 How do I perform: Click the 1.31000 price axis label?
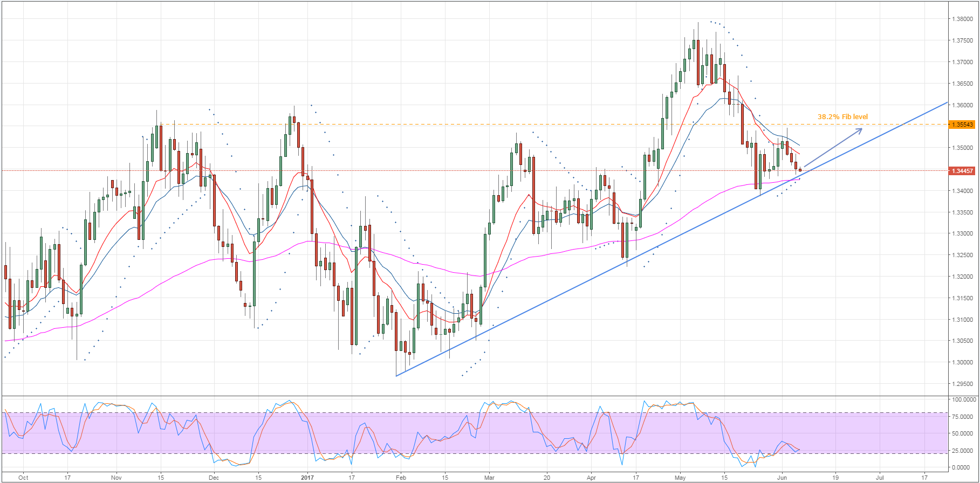click(x=963, y=320)
